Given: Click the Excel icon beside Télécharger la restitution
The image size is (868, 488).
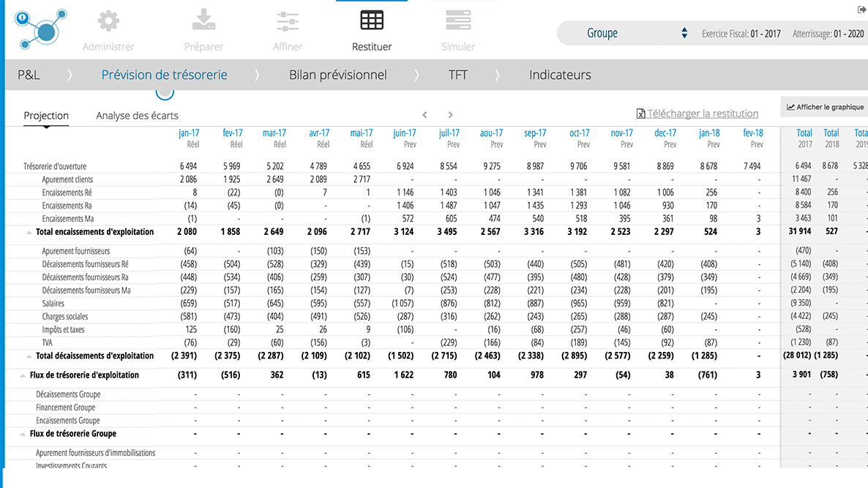Looking at the screenshot, I should [640, 113].
